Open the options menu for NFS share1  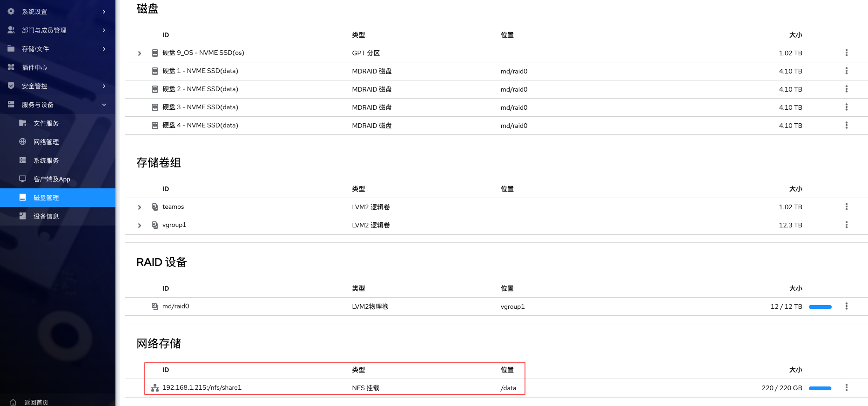846,387
